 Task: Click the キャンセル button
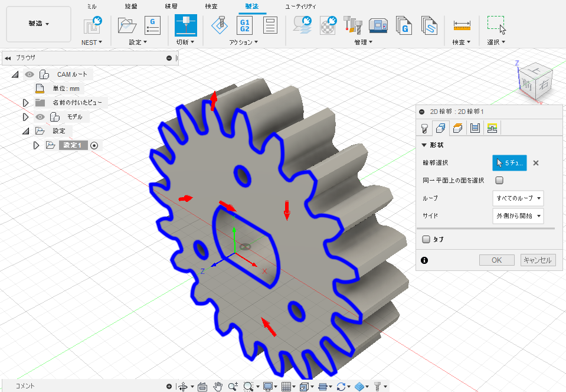click(x=538, y=260)
